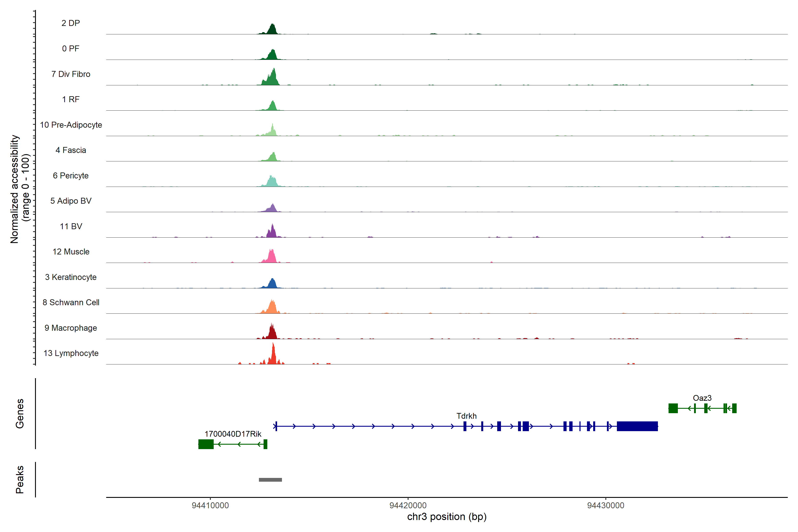The width and height of the screenshot is (798, 532).
Task: Select the 10 Pre-Adipocyte track label
Action: 71,125
